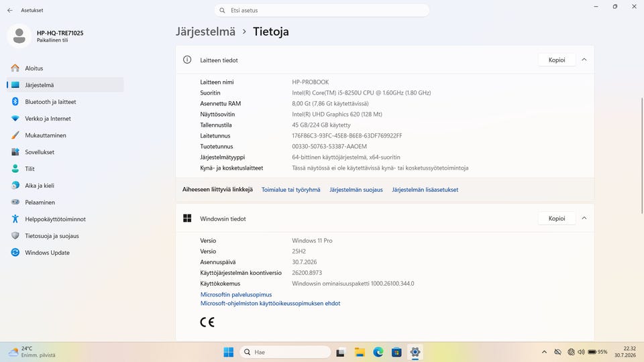Viewport: 644px width, 362px height.
Task: Click the info icon beside Laitteen tiedot
Action: 187,60
